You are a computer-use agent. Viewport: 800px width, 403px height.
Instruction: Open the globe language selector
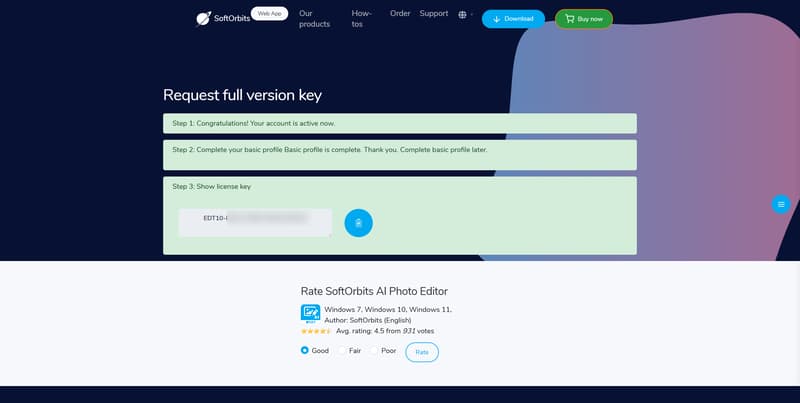click(x=462, y=15)
